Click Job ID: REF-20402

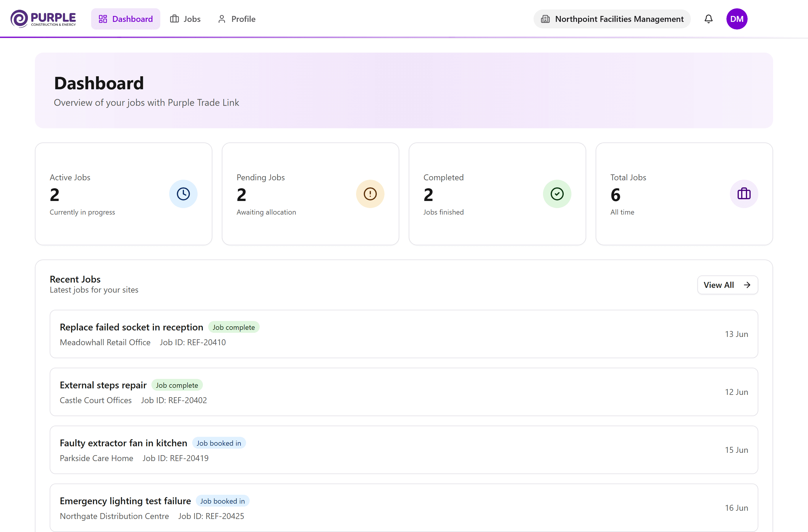(x=174, y=400)
